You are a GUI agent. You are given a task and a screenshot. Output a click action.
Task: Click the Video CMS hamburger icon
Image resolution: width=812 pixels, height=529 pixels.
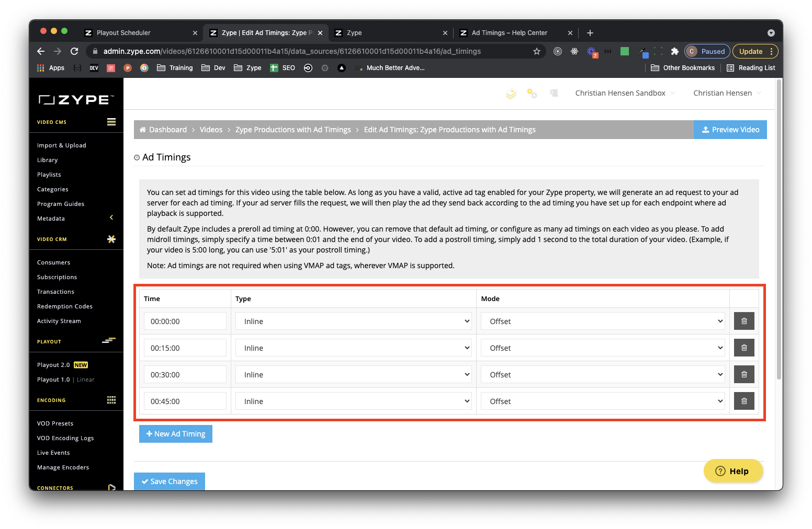click(x=111, y=122)
